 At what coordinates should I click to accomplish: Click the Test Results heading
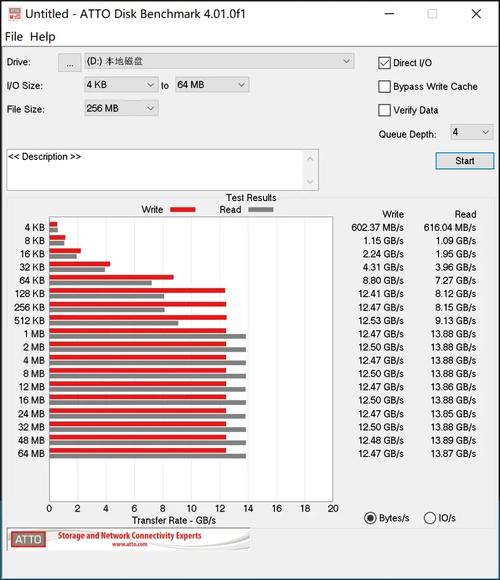251,198
